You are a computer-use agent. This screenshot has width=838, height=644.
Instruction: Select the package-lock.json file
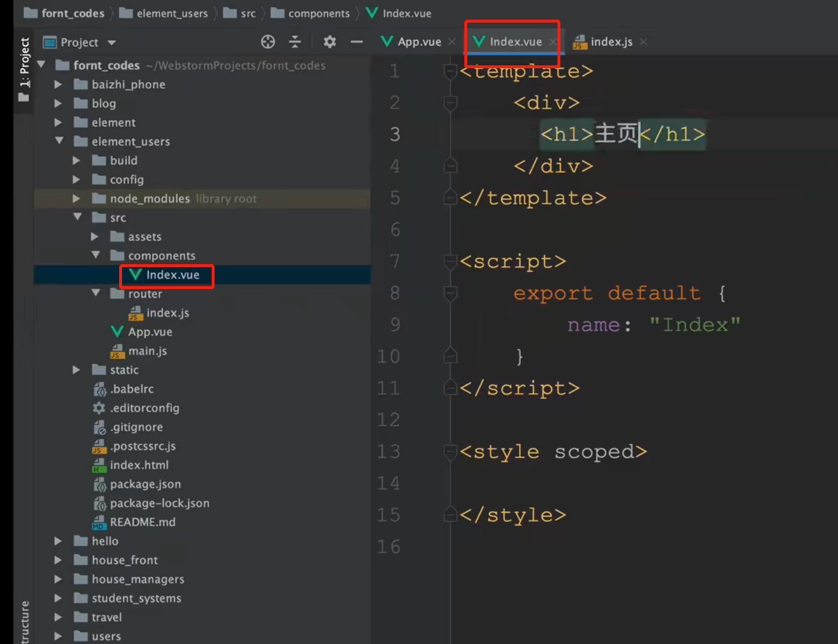click(x=152, y=504)
